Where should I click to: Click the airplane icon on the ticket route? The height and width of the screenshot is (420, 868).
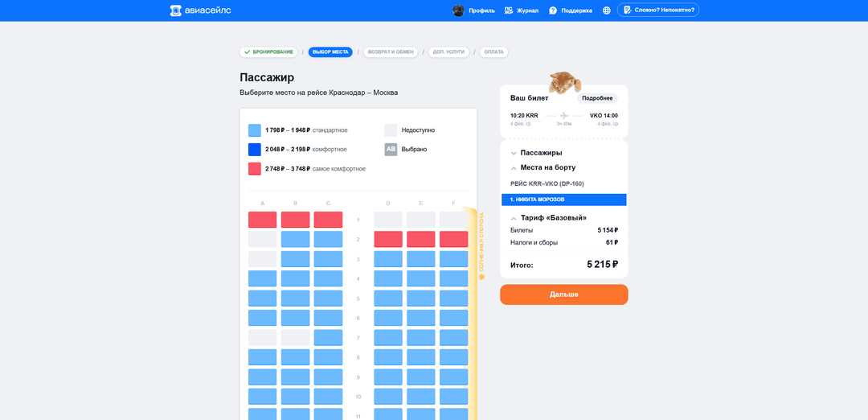(564, 116)
